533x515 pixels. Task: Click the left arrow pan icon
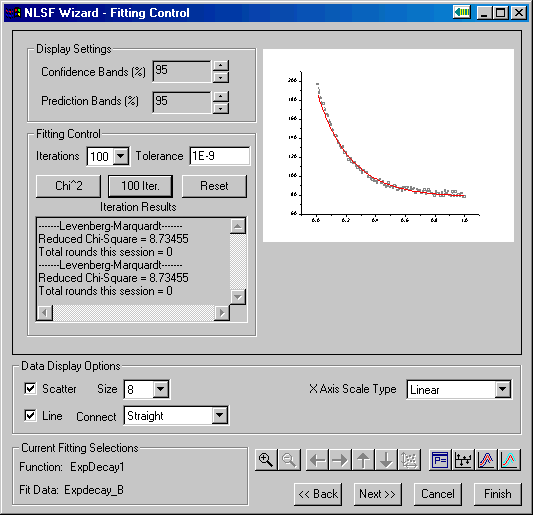point(317,460)
